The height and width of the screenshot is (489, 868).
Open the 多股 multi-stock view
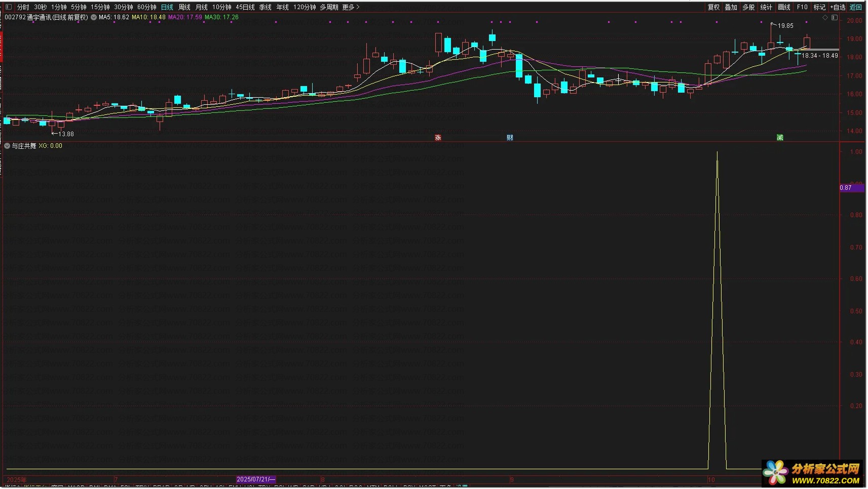click(748, 7)
